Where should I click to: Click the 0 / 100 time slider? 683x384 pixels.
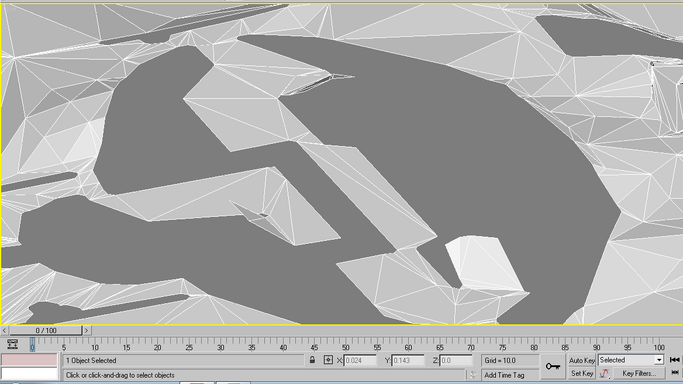click(45, 330)
